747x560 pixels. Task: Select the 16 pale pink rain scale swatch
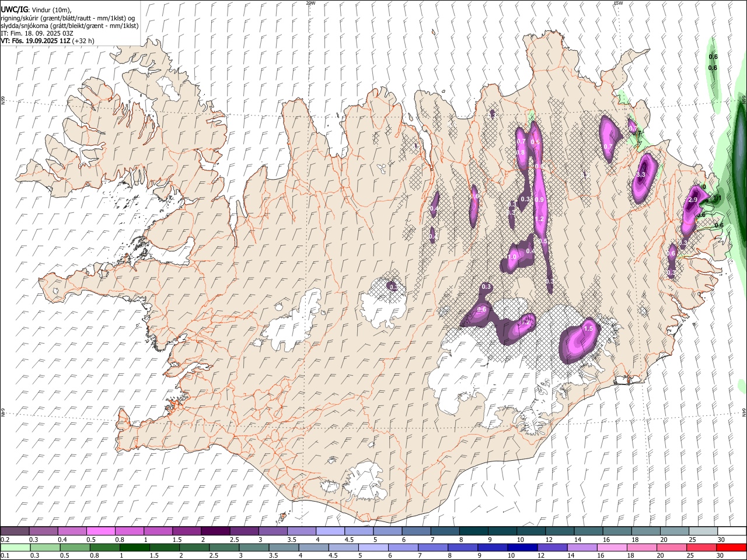click(612, 548)
